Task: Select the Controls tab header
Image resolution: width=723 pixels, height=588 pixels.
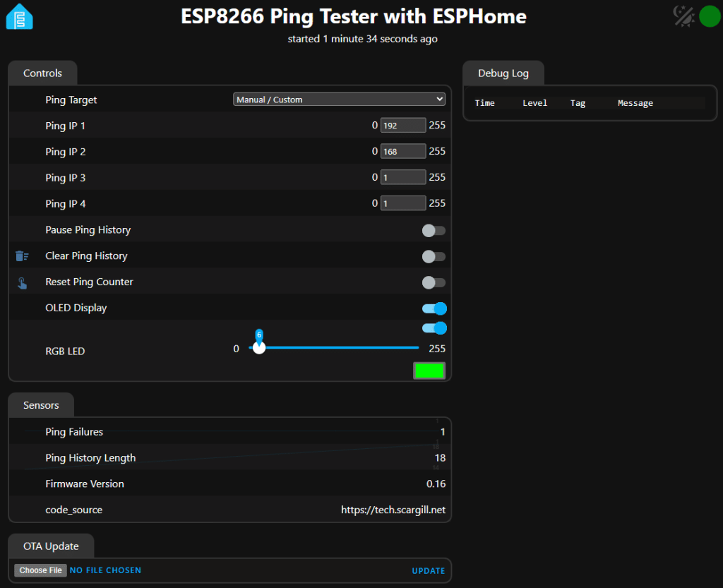Action: pyautogui.click(x=42, y=73)
